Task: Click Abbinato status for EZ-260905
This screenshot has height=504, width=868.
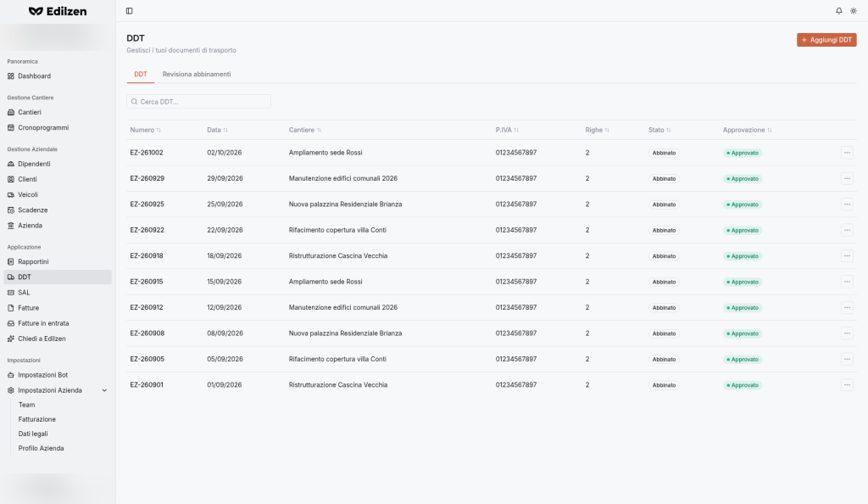Action: pos(664,360)
